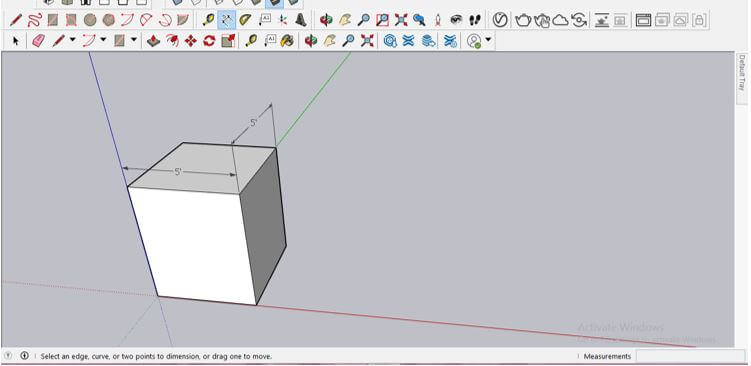Open dropdown arrow next to lower-row Arc tool
Image resolution: width=751 pixels, height=366 pixels.
[x=103, y=40]
